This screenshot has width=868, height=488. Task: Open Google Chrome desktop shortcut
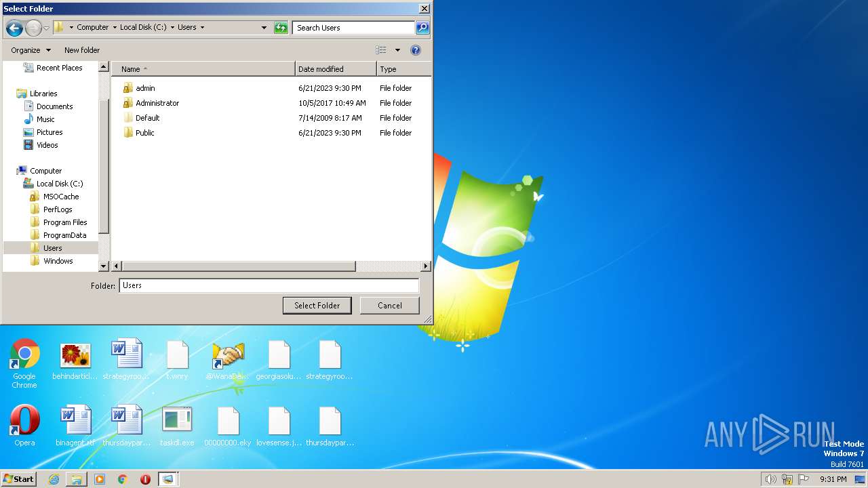(x=24, y=364)
